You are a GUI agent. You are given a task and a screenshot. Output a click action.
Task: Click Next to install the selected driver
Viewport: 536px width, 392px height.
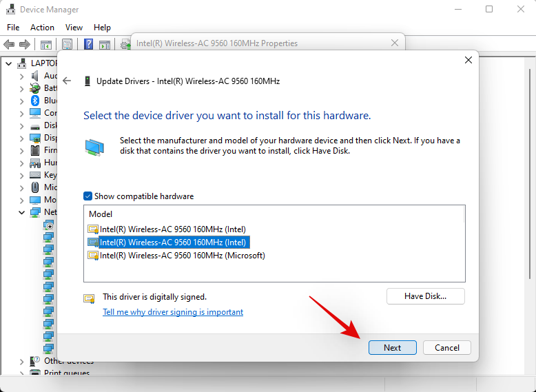point(393,348)
